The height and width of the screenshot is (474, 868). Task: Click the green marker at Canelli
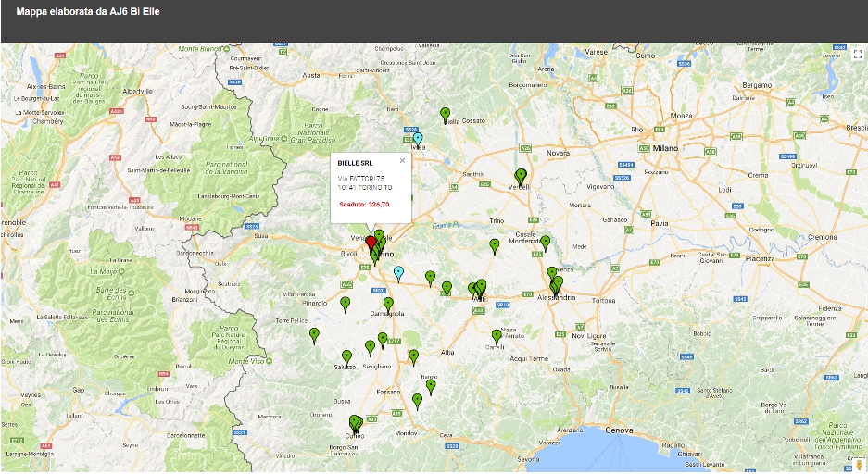(x=497, y=337)
